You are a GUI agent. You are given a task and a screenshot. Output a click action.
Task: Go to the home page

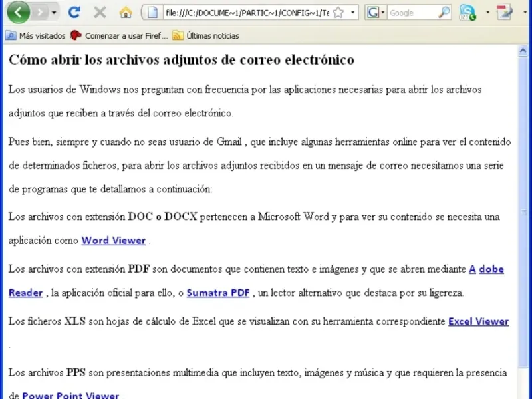[x=126, y=13]
